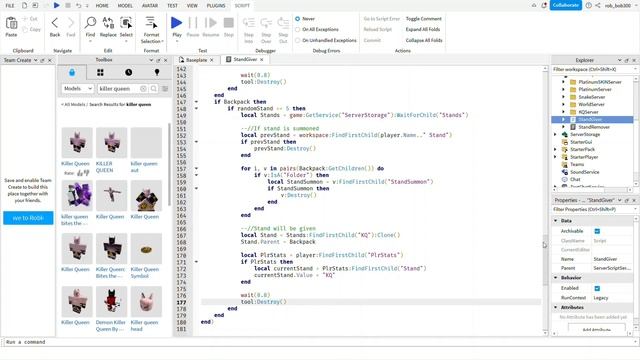The image size is (640, 360).
Task: Select the KILLER QUEEN model thumbnail
Action: [x=111, y=142]
